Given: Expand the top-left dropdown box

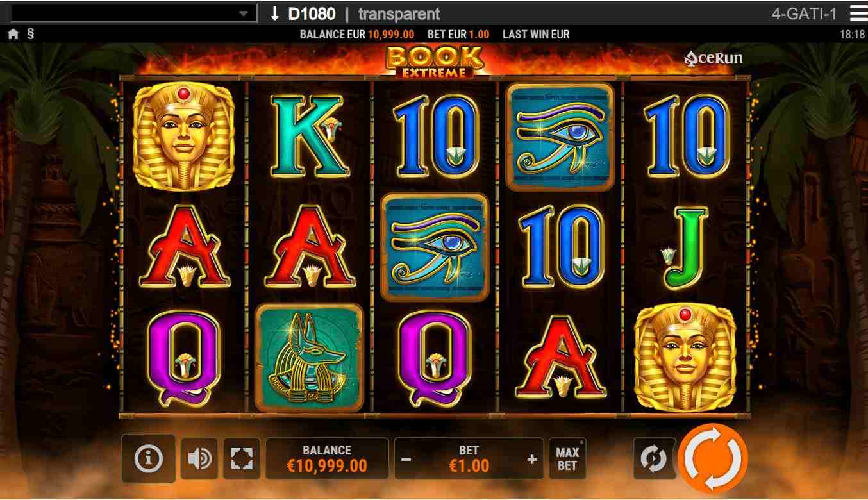Looking at the screenshot, I should [135, 13].
